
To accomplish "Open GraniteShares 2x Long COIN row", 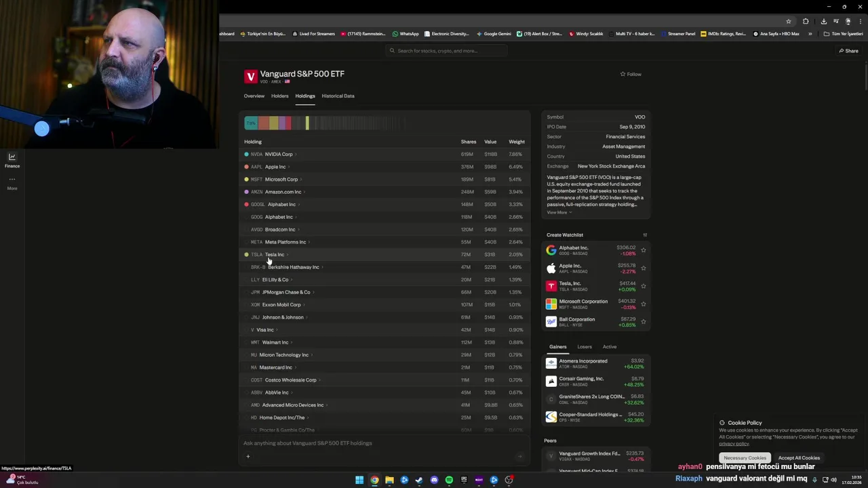I will coord(595,399).
